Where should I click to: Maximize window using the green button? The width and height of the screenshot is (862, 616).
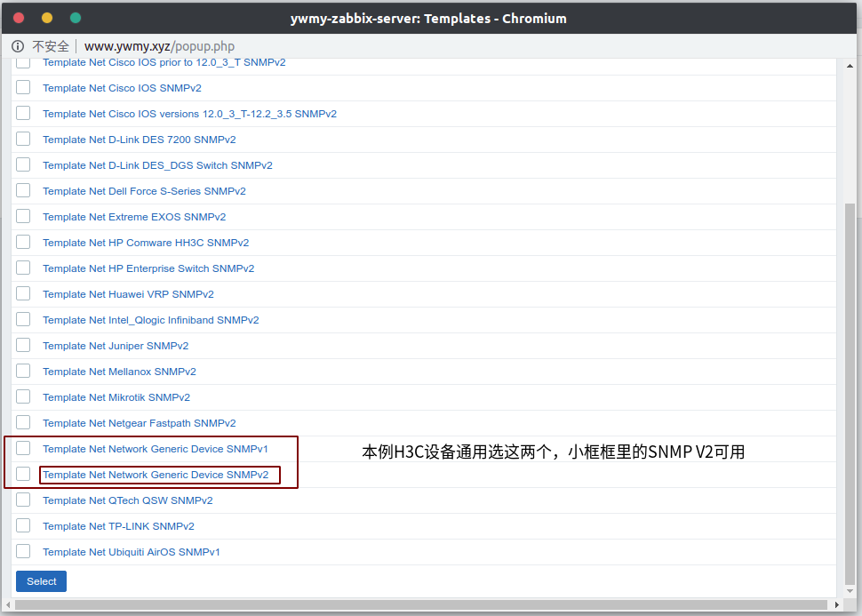(x=76, y=18)
